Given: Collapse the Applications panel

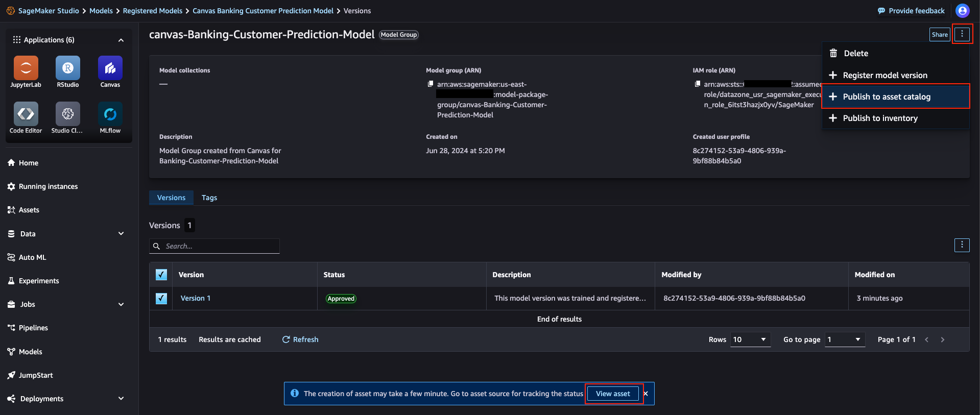Looking at the screenshot, I should tap(121, 40).
